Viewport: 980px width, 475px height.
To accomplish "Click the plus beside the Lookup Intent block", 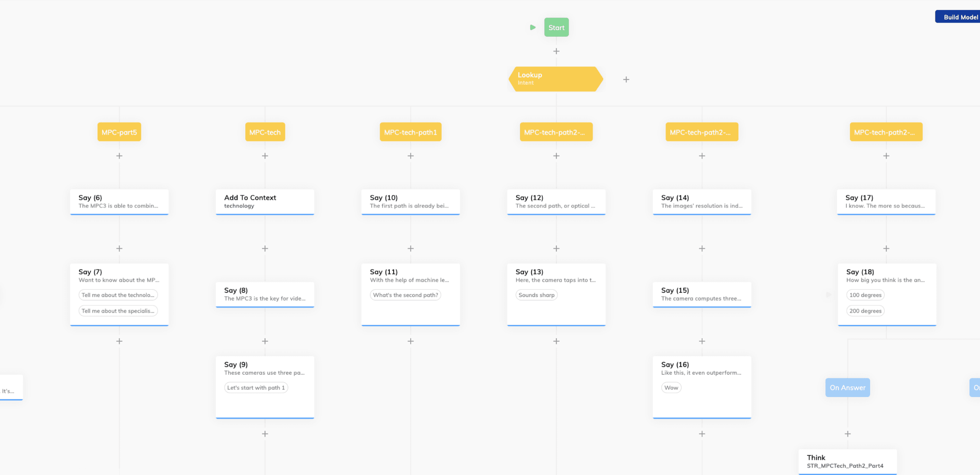I will (x=626, y=79).
